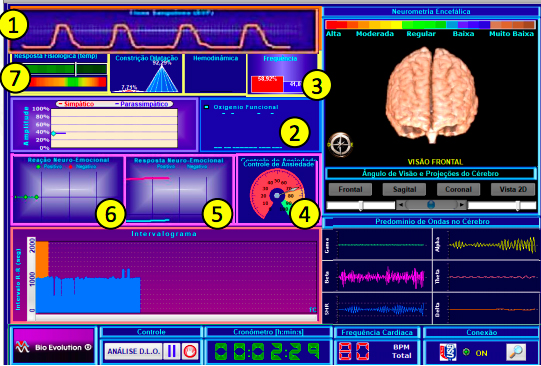Click the "BPM Total" label
The width and height of the screenshot is (541, 366).
[x=402, y=352]
